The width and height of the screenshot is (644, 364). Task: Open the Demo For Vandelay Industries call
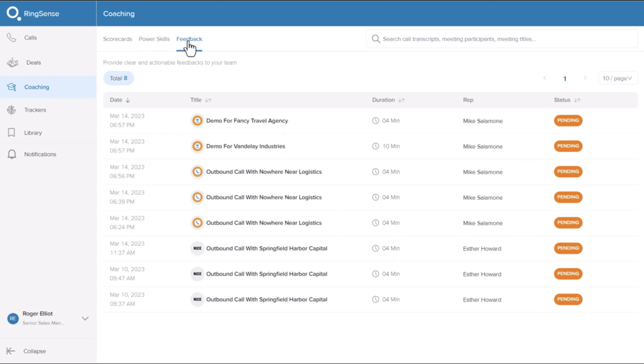(245, 146)
